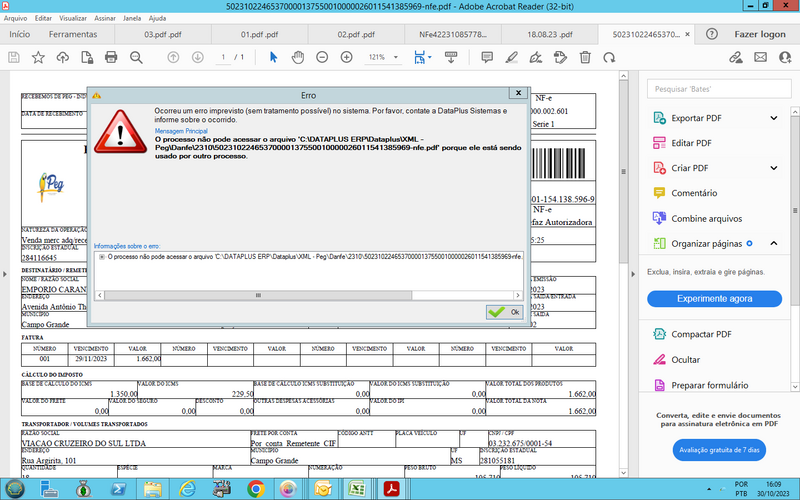Open Excel from the taskbar
This screenshot has height=500, width=800.
click(356, 489)
